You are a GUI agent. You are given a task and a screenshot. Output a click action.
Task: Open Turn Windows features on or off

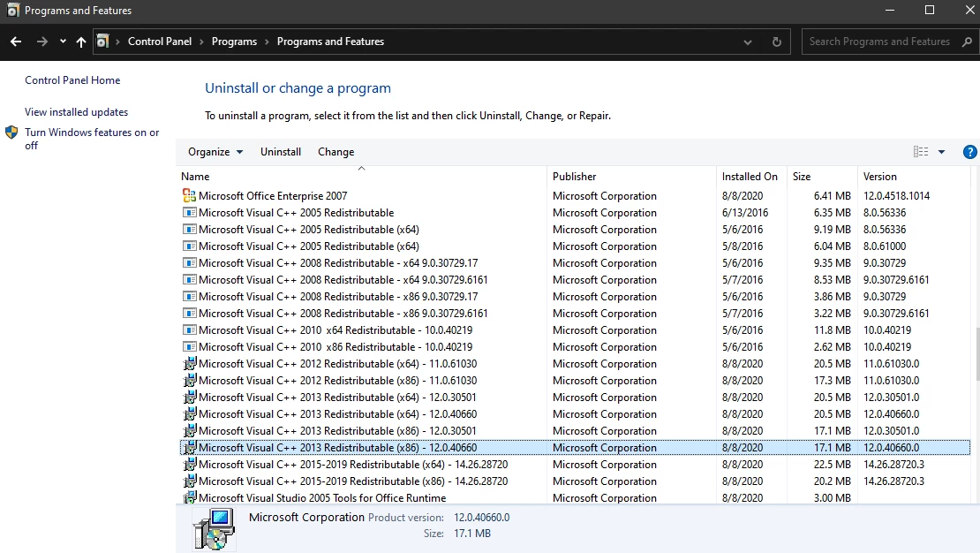[x=92, y=139]
